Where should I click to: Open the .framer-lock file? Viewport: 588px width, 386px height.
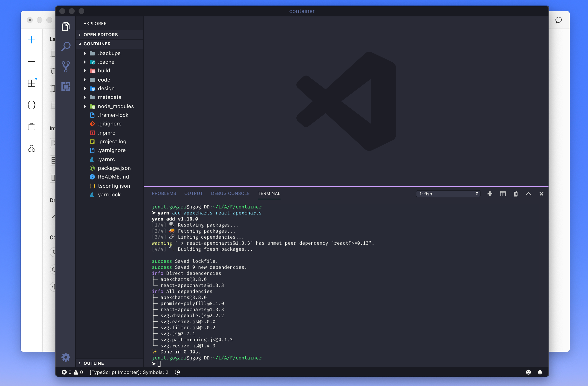[109, 115]
